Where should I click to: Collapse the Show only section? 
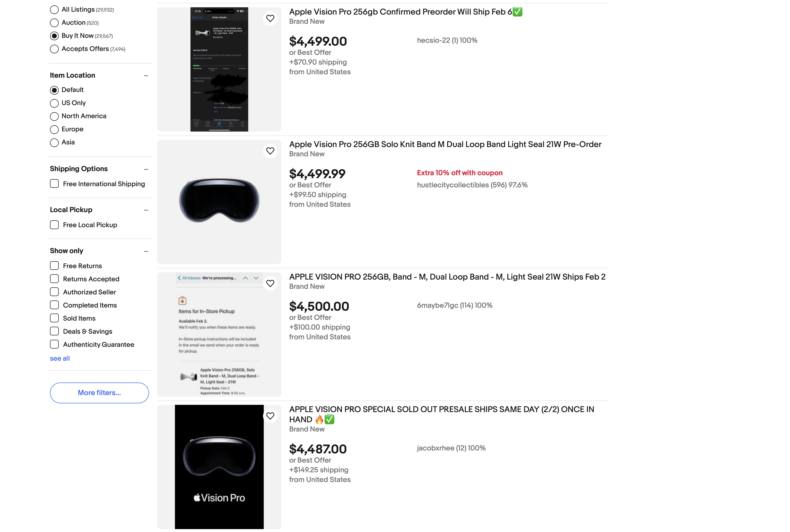146,251
